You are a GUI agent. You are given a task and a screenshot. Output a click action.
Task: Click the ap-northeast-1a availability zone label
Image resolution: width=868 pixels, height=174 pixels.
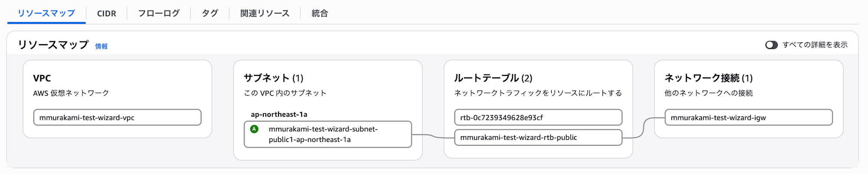pos(279,114)
